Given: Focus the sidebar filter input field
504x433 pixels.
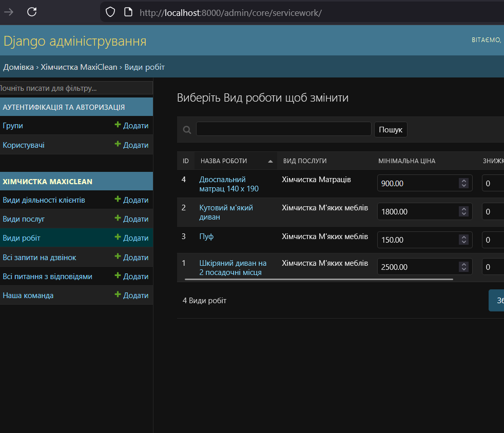Looking at the screenshot, I should (75, 88).
